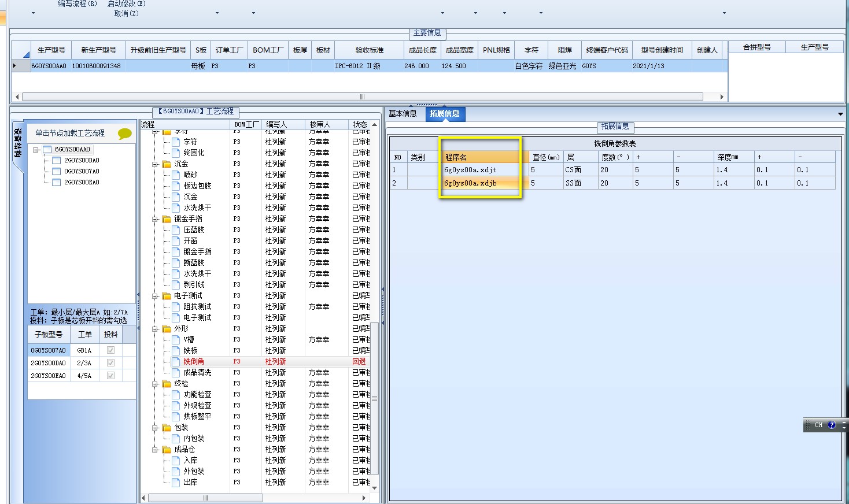Click the GB1A work order cell
The height and width of the screenshot is (504, 849).
tap(85, 350)
